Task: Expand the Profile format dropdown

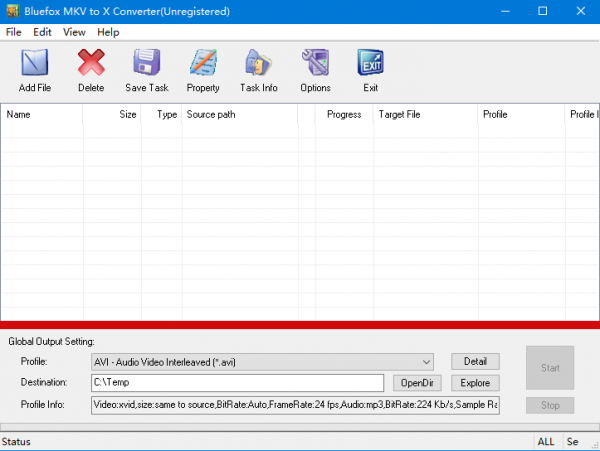Action: (426, 361)
